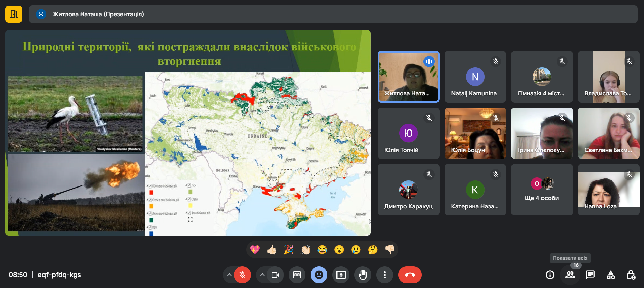Click the present screen icon
The image size is (644, 288).
point(341,275)
